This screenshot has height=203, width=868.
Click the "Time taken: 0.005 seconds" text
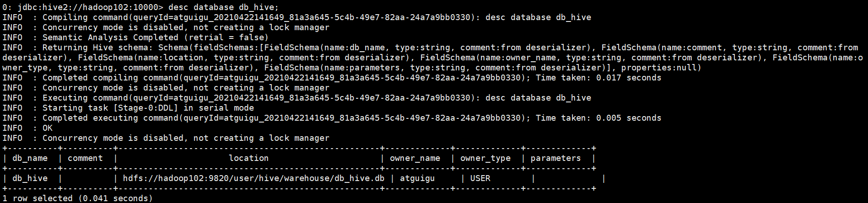[x=598, y=118]
